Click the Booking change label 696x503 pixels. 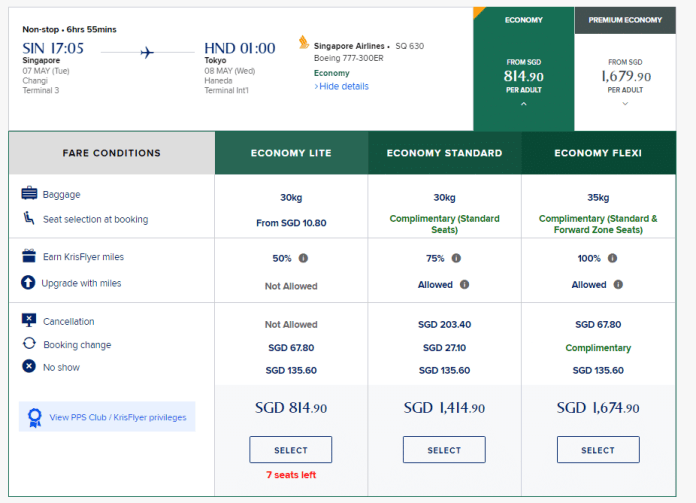pyautogui.click(x=77, y=345)
